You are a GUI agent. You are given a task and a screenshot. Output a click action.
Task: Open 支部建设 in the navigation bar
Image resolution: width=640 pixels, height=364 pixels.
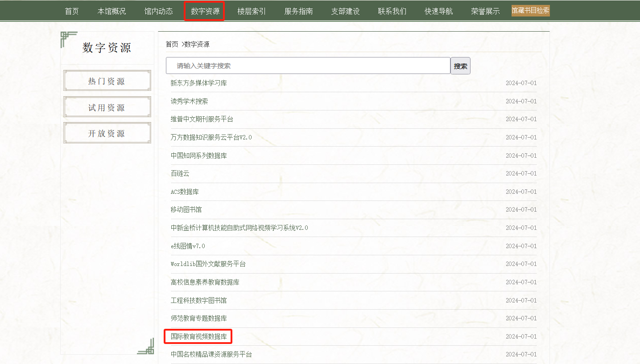tap(345, 11)
